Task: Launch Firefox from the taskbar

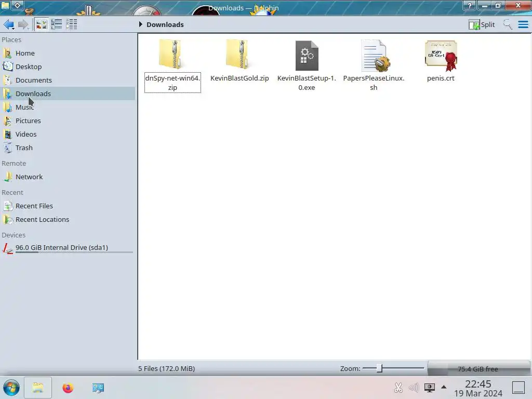Action: (68, 388)
